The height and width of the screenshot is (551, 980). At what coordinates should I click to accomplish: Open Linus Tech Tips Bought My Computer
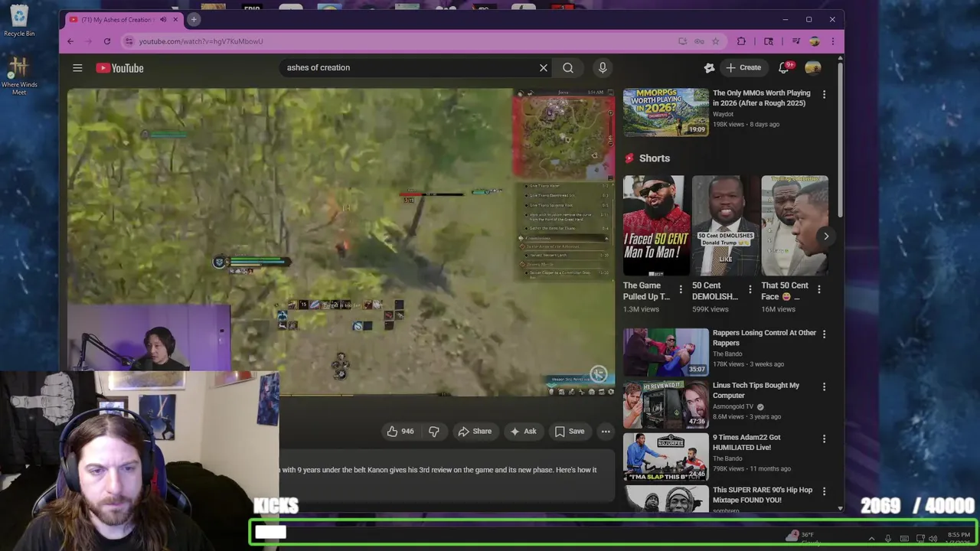pos(756,390)
